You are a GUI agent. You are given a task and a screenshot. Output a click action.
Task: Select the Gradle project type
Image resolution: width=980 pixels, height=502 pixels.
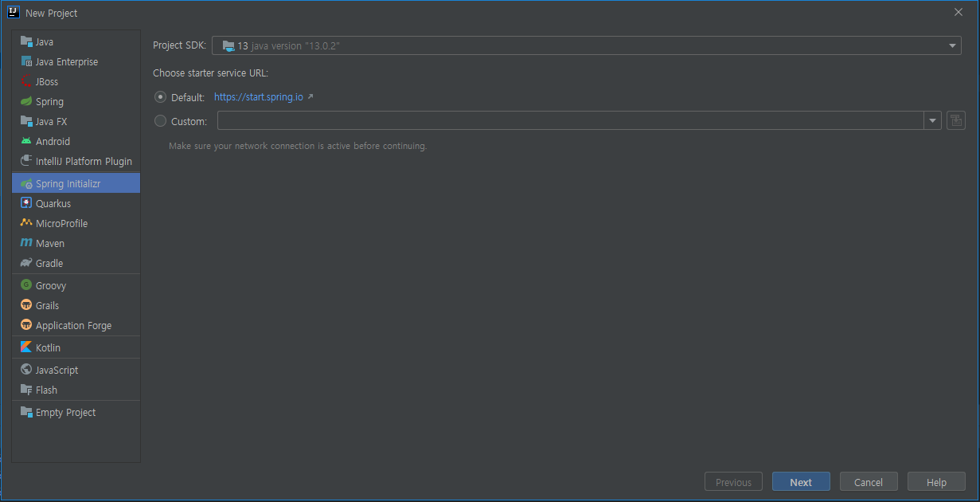point(76,263)
